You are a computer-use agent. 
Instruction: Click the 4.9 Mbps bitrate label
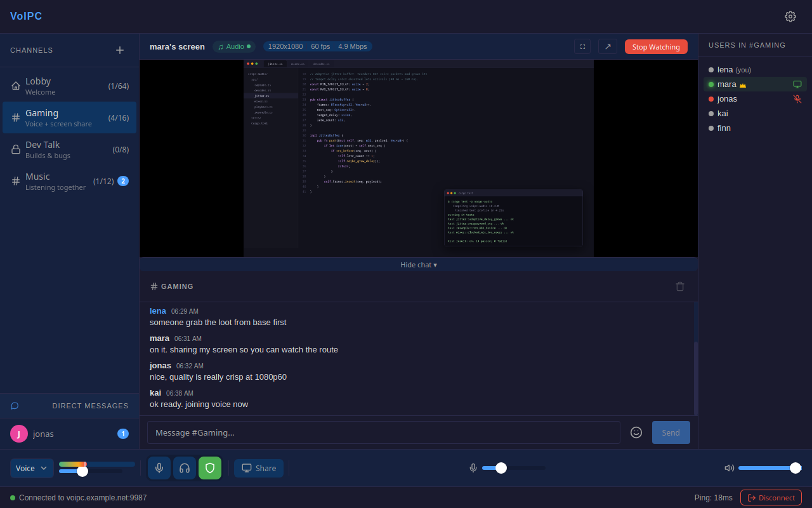353,46
